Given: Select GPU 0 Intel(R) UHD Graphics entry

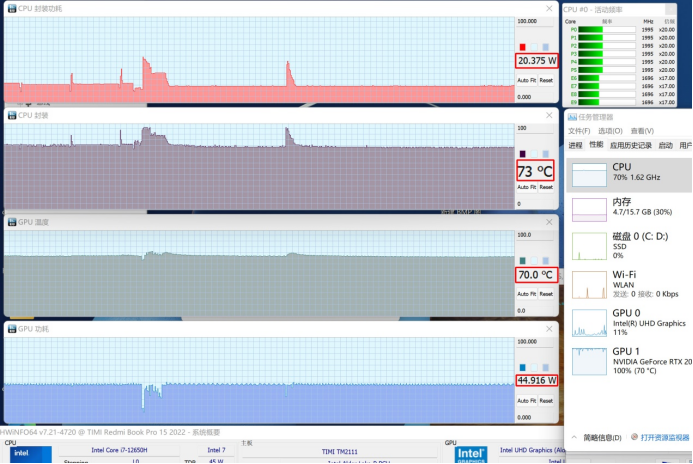Looking at the screenshot, I should pos(629,323).
